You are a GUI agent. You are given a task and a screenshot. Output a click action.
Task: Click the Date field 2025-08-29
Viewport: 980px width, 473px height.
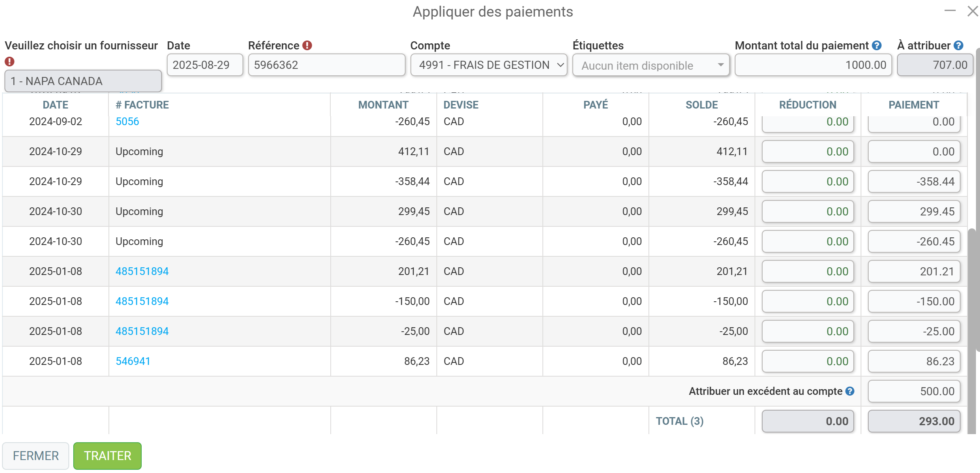tap(205, 65)
